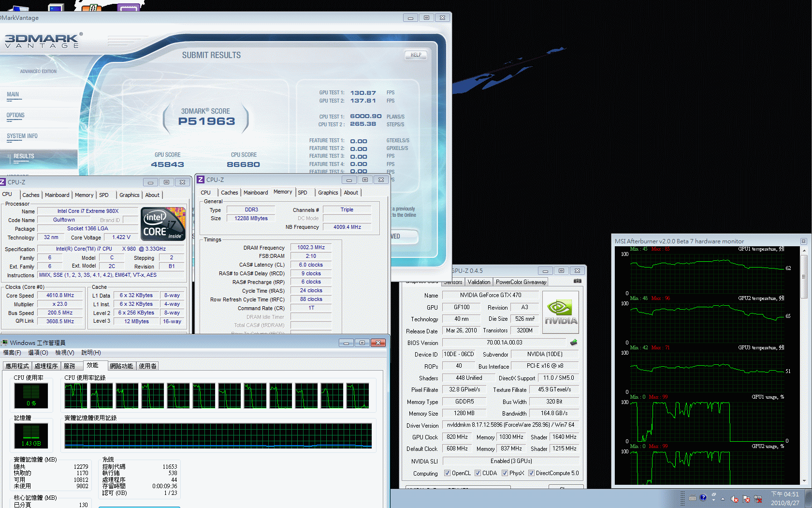812x508 pixels.
Task: Click the CPU score value 86680
Action: point(243,164)
